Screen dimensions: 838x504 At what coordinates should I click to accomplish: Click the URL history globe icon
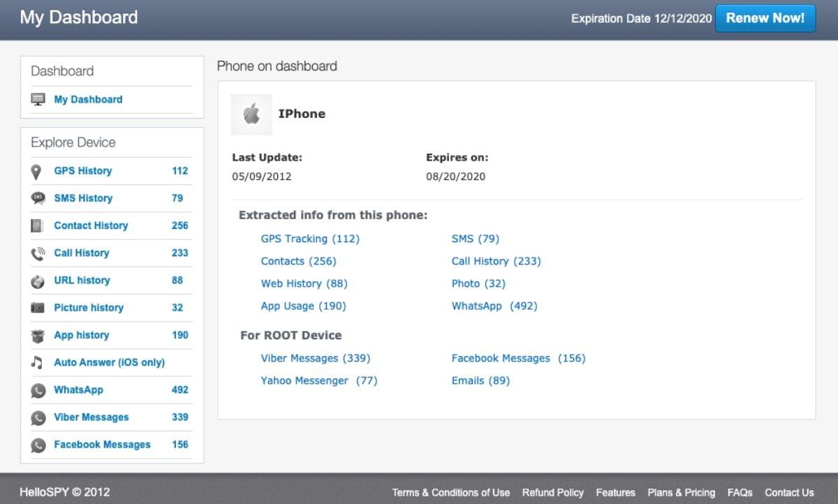pos(38,281)
